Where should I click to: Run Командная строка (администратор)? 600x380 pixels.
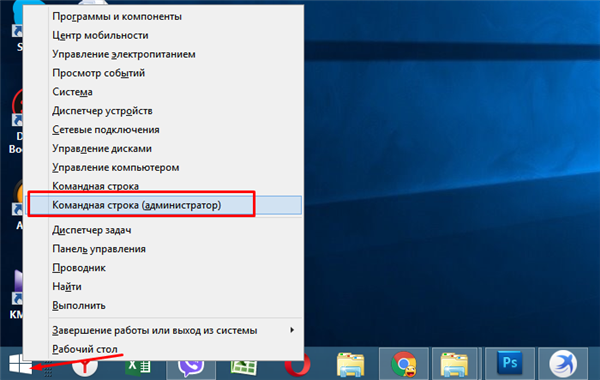pyautogui.click(x=164, y=205)
